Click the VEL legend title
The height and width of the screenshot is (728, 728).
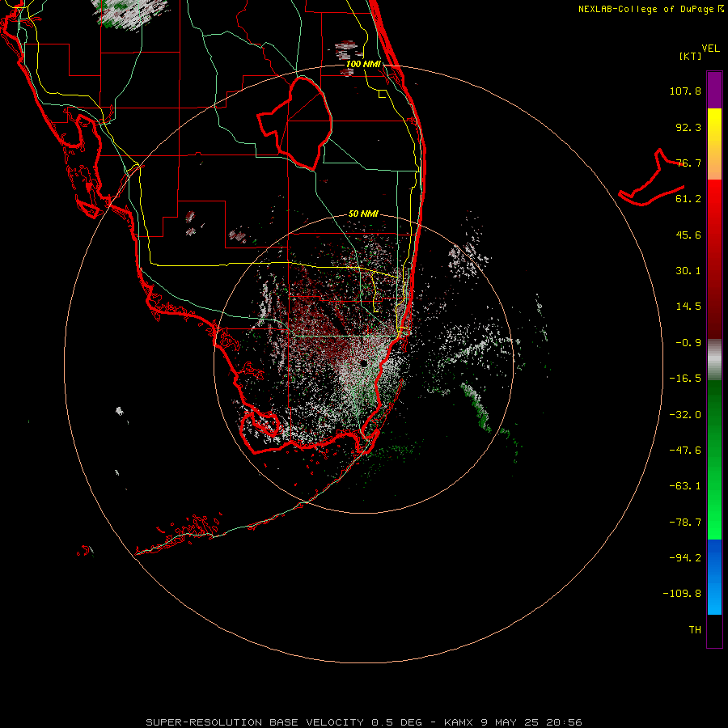tap(710, 49)
